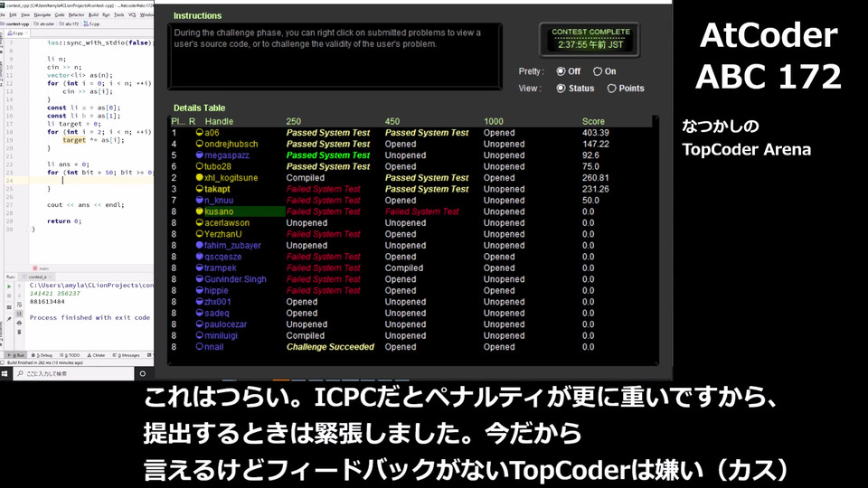This screenshot has height=488, width=868.
Task: Click xhl_kogitsune's Compiled 250 cell
Action: (x=305, y=178)
